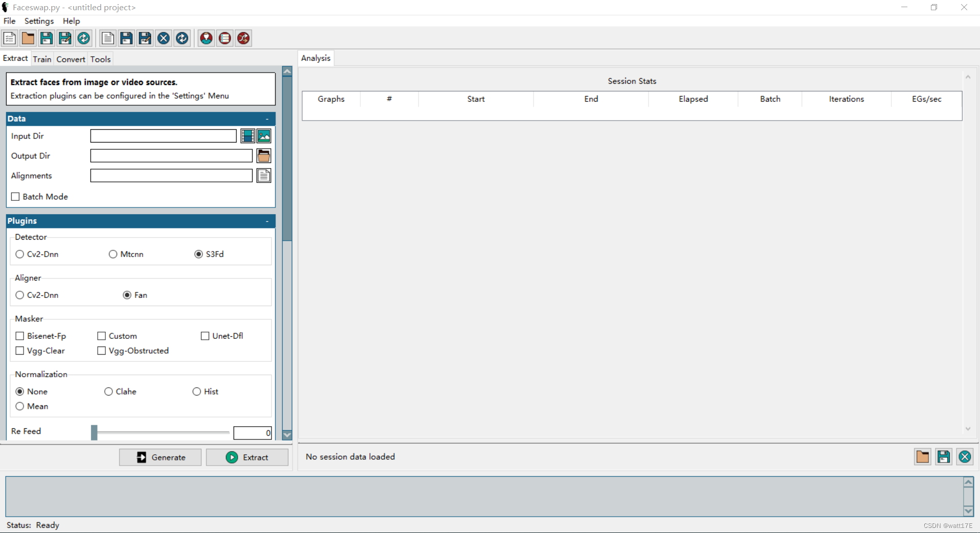Click the EGs/sec column header
Viewport: 980px width, 533px height.
coord(927,99)
